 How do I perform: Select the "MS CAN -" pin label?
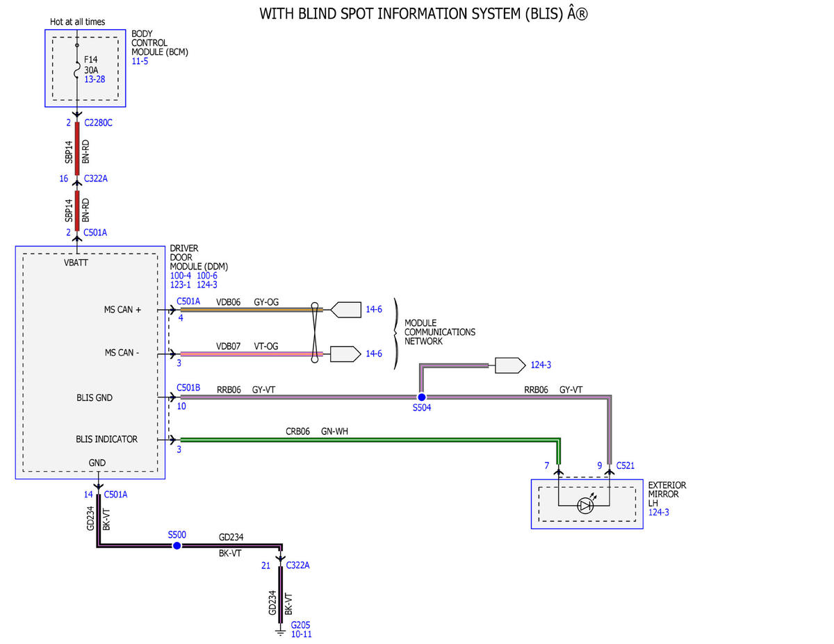tap(122, 353)
